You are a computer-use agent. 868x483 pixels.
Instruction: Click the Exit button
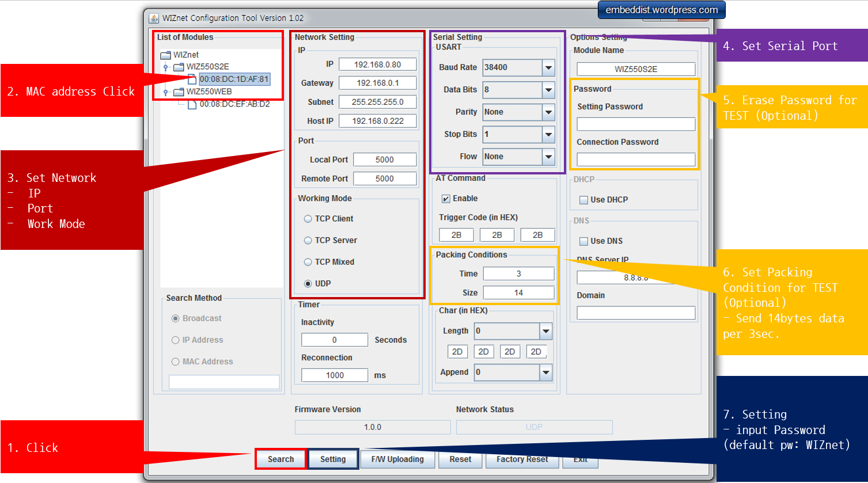[x=581, y=459]
